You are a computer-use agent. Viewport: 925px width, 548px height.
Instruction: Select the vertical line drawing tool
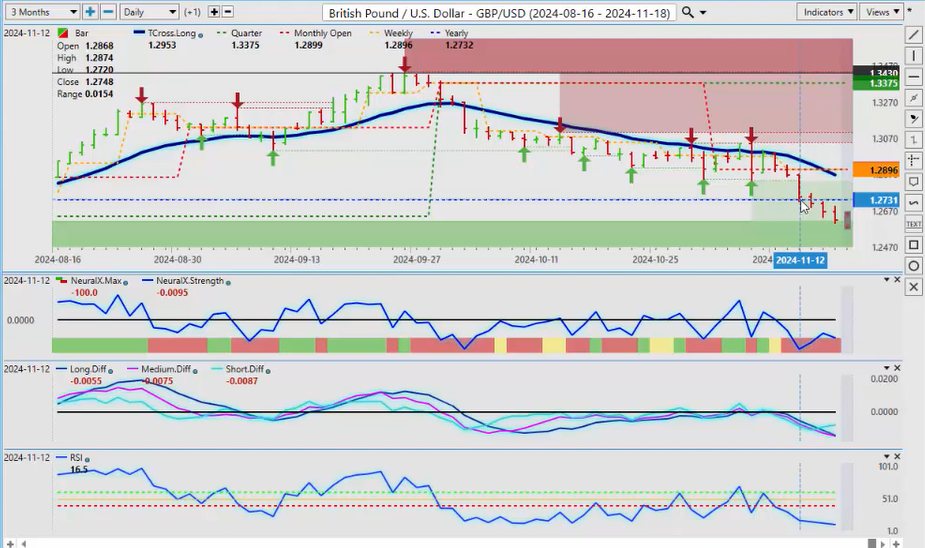(x=913, y=55)
